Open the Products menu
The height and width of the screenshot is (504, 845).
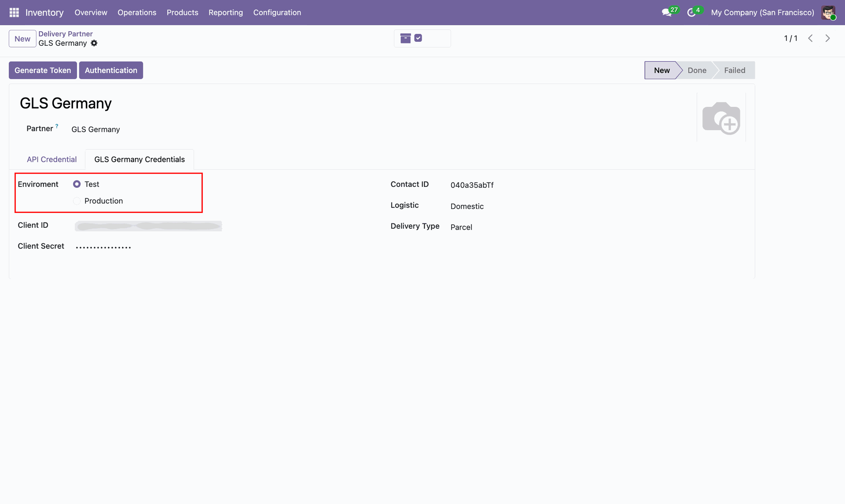(x=182, y=12)
